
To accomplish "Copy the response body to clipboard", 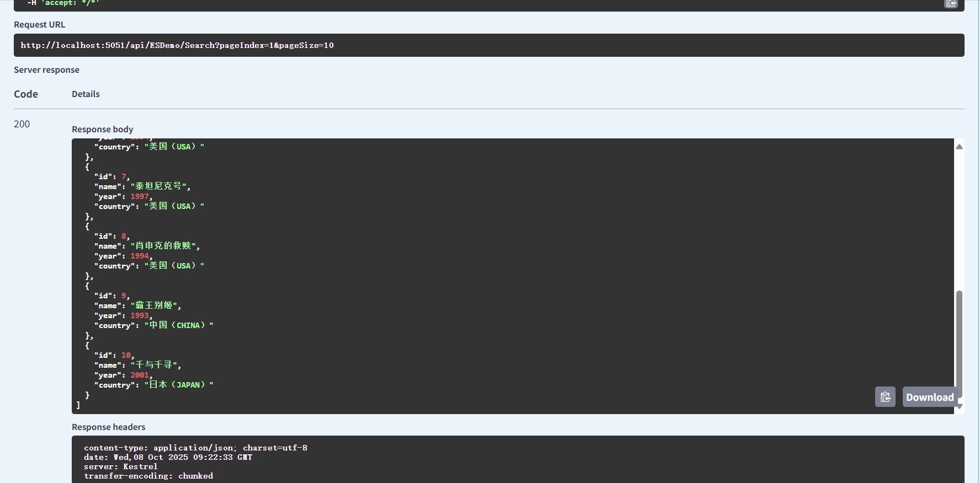I will (885, 397).
